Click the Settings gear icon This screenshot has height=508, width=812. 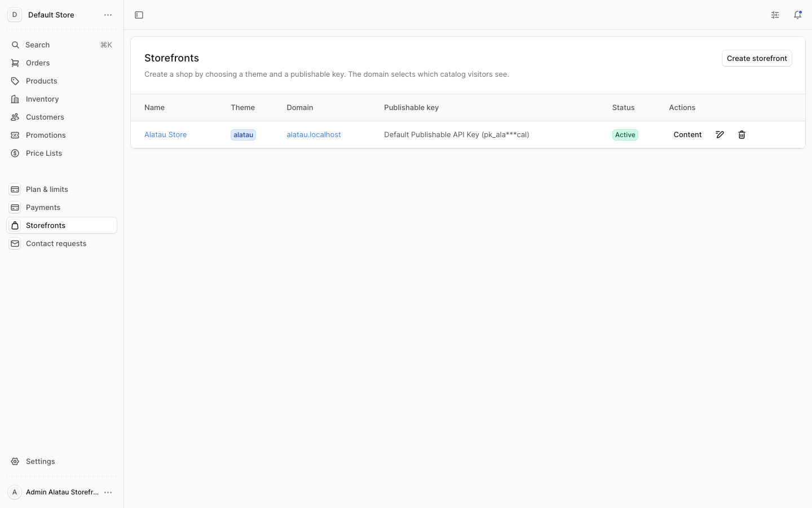[x=15, y=462]
